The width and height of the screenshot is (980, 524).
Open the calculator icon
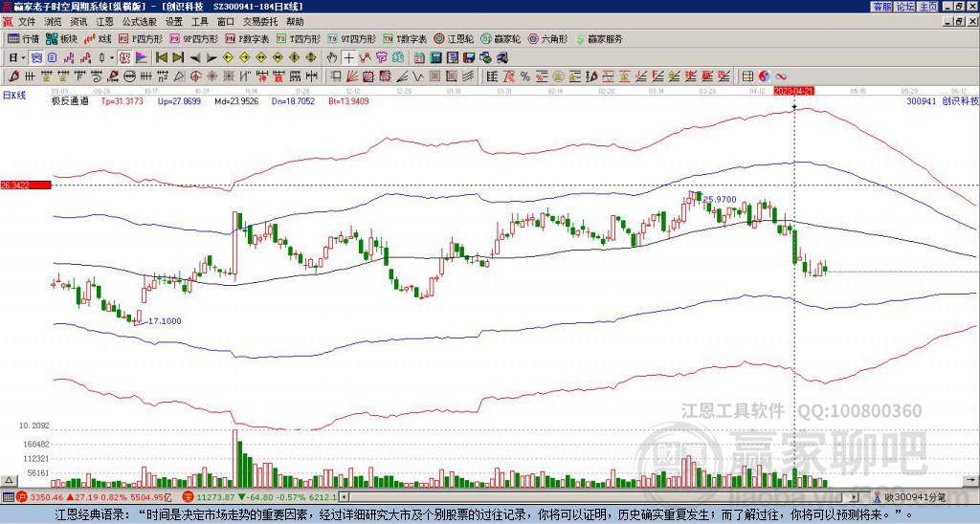pos(435,58)
